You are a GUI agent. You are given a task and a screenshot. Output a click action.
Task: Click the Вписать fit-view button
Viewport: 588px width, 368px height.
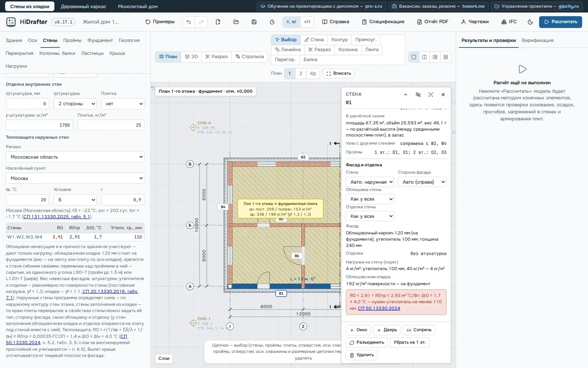click(x=338, y=73)
